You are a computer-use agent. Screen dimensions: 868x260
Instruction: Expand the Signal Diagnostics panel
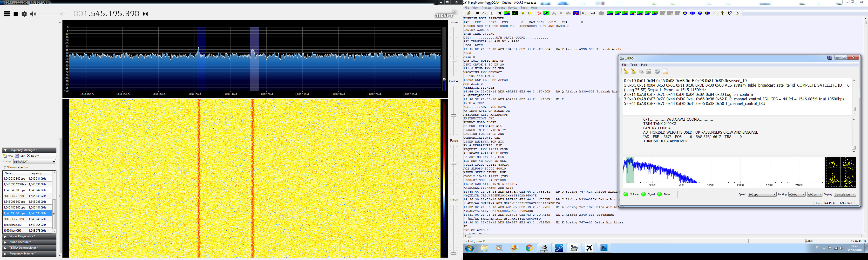[x=29, y=236]
